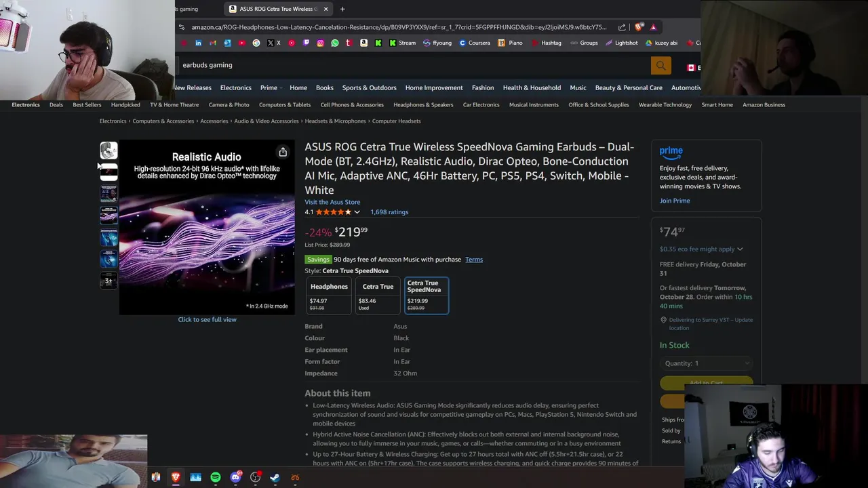Select the Headphones style option

click(329, 296)
